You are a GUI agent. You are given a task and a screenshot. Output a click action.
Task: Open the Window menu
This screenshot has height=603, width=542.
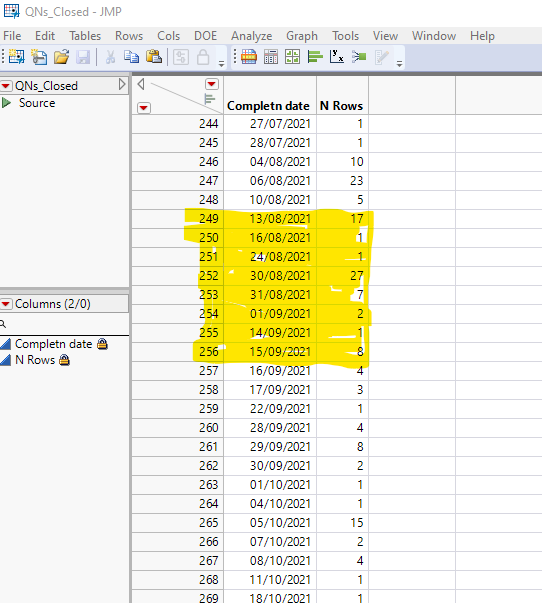click(x=434, y=36)
